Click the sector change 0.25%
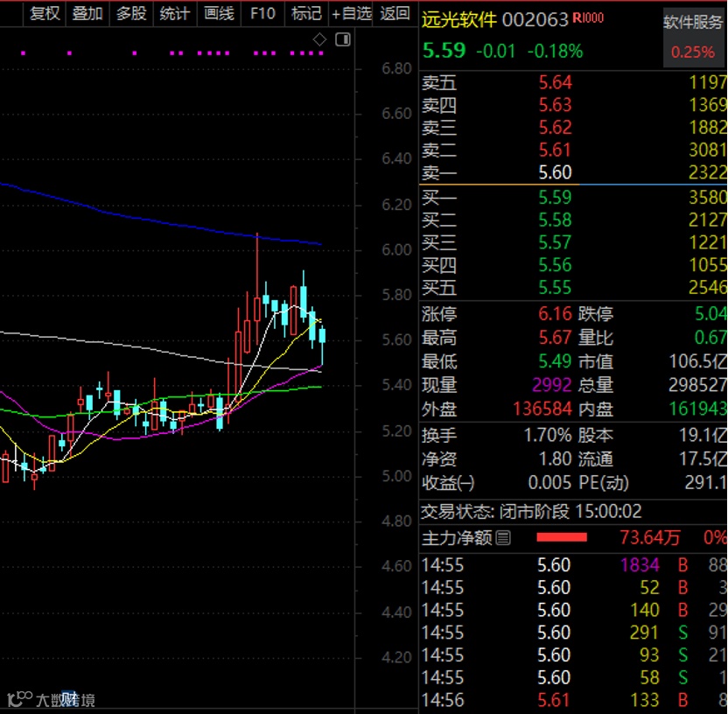The height and width of the screenshot is (714, 728). [692, 52]
